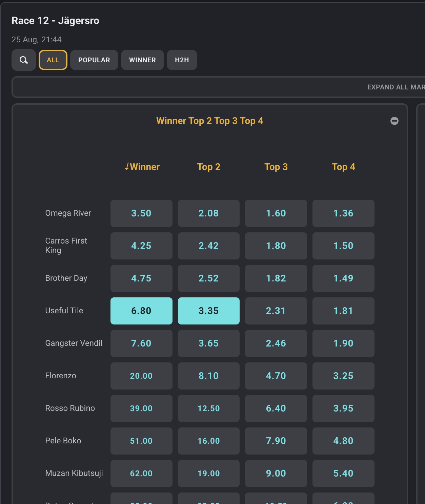Select Brother Day Winner odds 4.75
The width and height of the screenshot is (425, 504).
coord(141,278)
